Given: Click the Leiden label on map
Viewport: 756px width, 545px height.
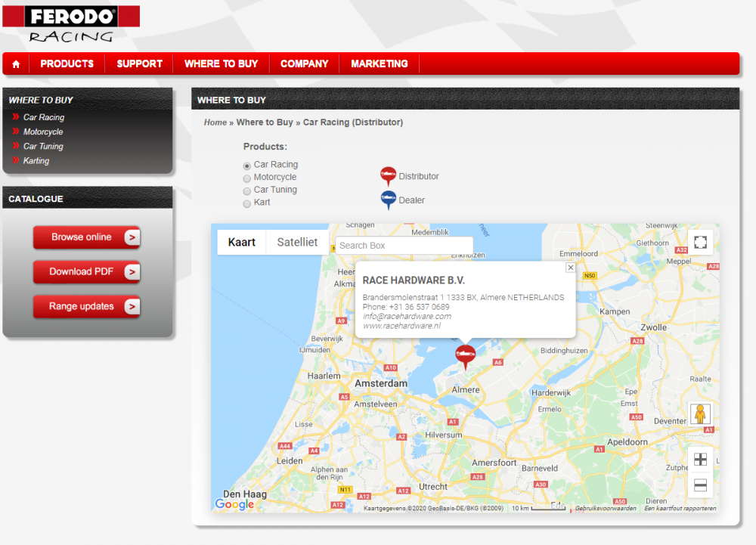Looking at the screenshot, I should tap(290, 460).
